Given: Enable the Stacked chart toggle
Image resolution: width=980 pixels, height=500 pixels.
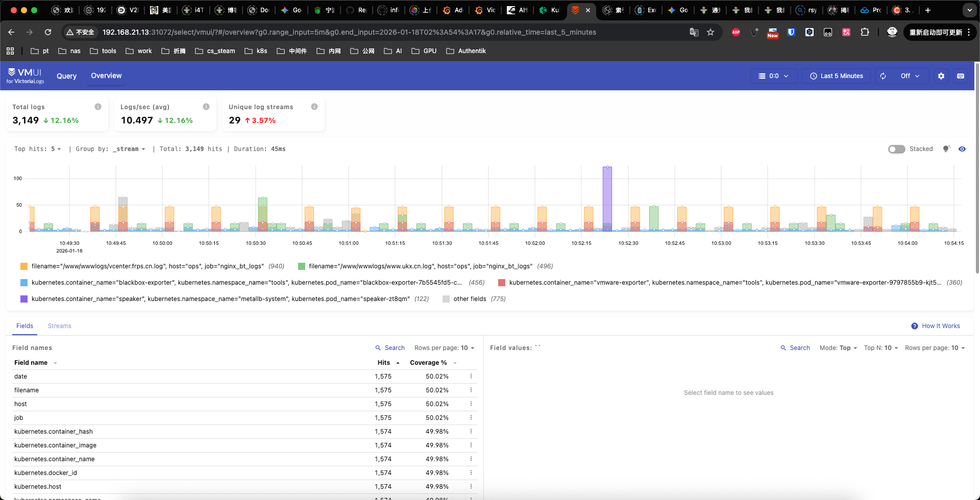Looking at the screenshot, I should 896,149.
